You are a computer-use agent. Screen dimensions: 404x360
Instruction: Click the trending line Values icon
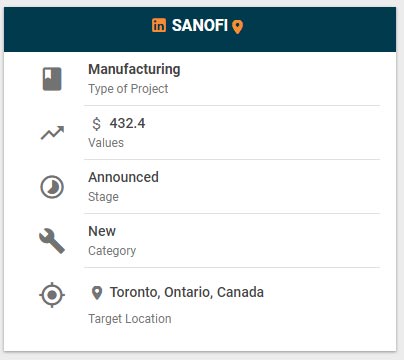[52, 133]
